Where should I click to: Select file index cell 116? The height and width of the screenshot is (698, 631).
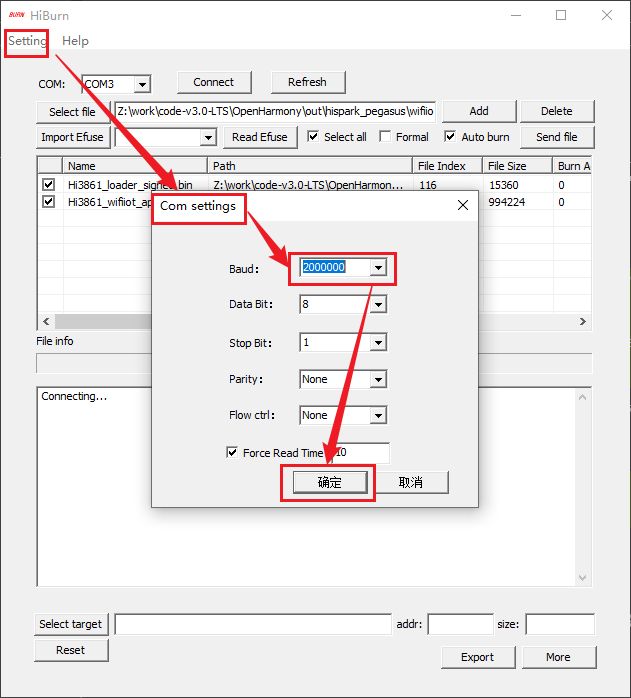point(428,185)
